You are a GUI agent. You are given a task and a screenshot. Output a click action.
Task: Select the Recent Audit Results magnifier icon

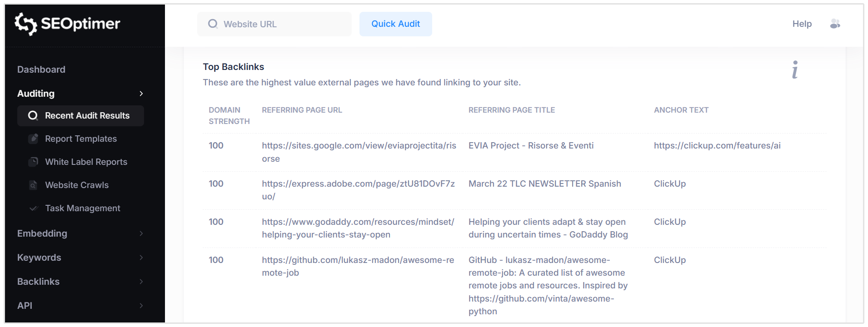32,116
